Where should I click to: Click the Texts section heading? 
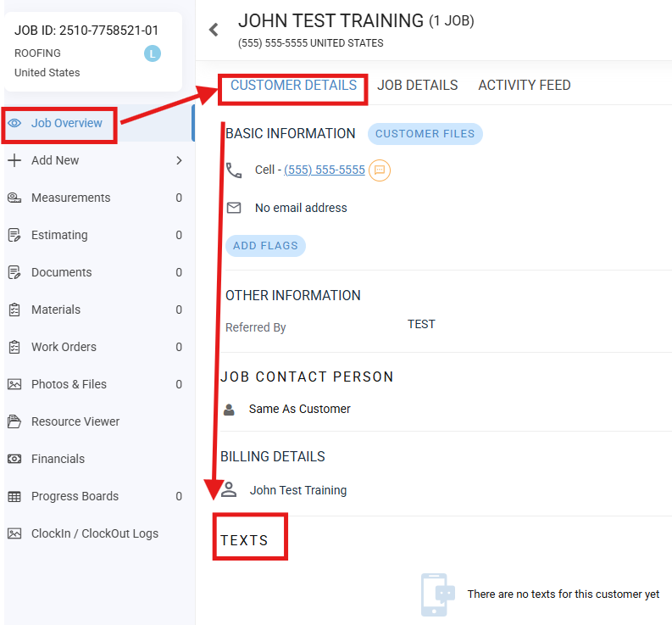pos(244,540)
